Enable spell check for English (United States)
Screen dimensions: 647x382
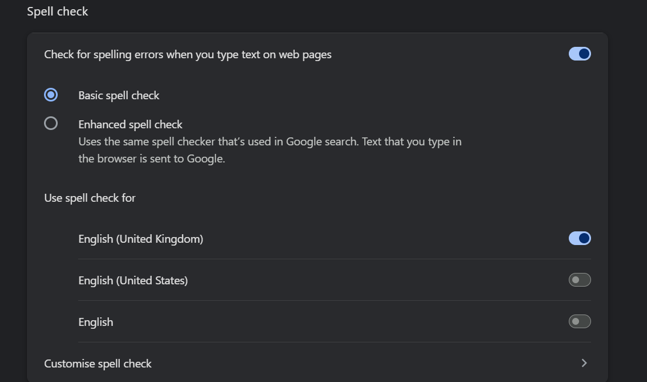click(579, 280)
